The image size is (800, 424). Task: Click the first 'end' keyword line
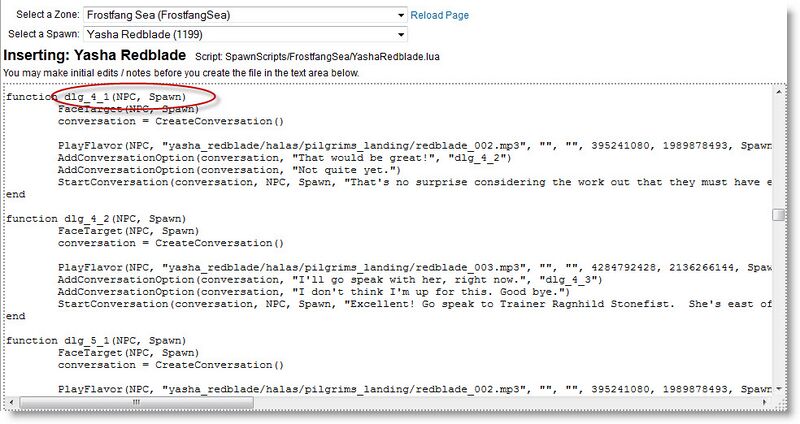[x=15, y=195]
